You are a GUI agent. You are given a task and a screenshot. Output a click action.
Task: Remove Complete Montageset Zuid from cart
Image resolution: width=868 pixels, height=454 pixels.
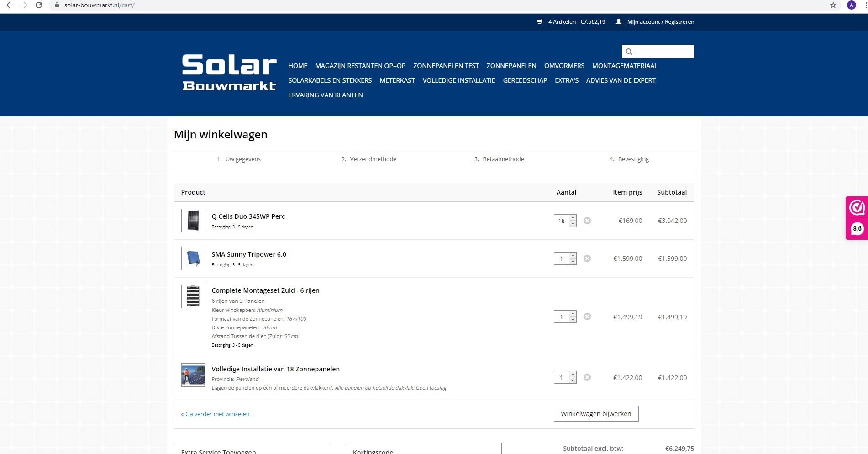587,317
